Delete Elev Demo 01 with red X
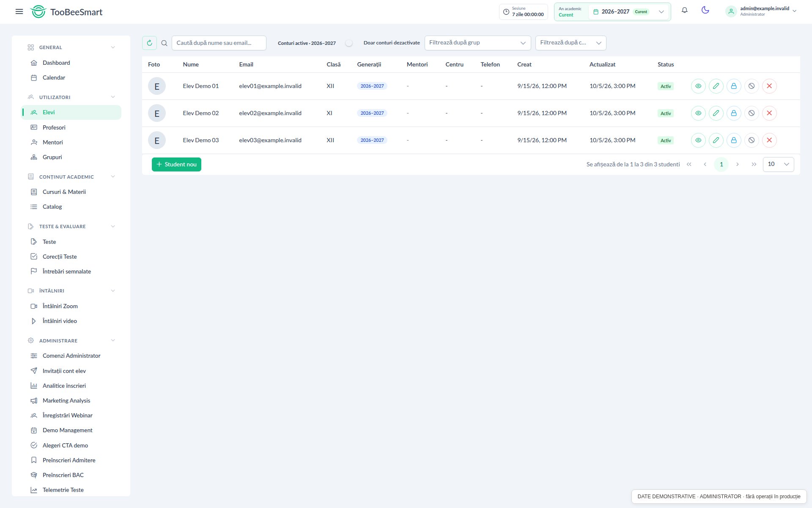The width and height of the screenshot is (812, 508). (x=769, y=86)
